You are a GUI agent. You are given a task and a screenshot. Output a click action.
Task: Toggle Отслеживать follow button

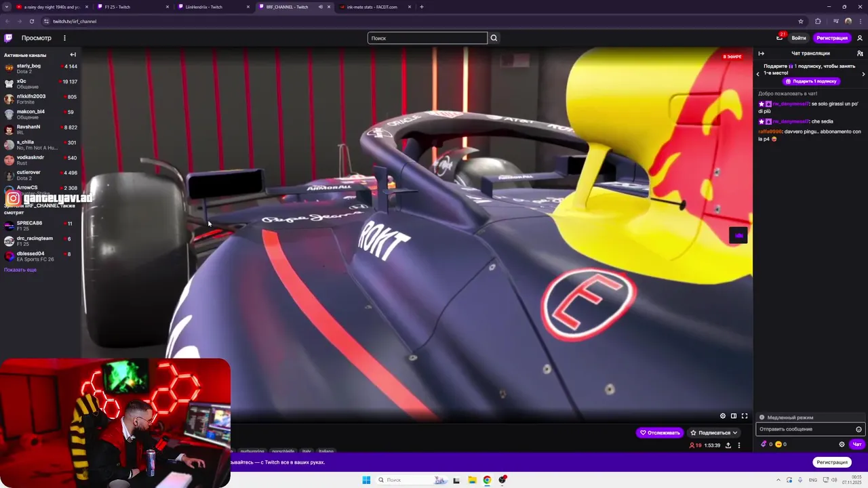point(660,432)
